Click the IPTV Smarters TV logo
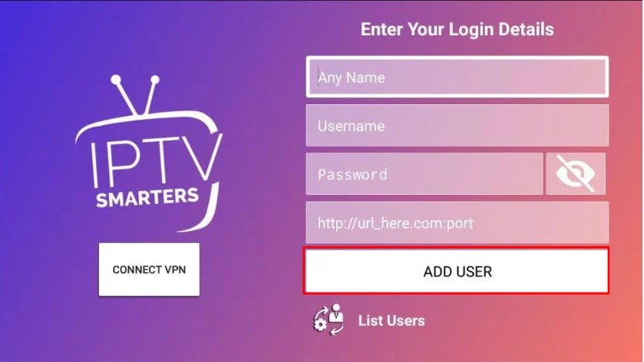 [148, 153]
